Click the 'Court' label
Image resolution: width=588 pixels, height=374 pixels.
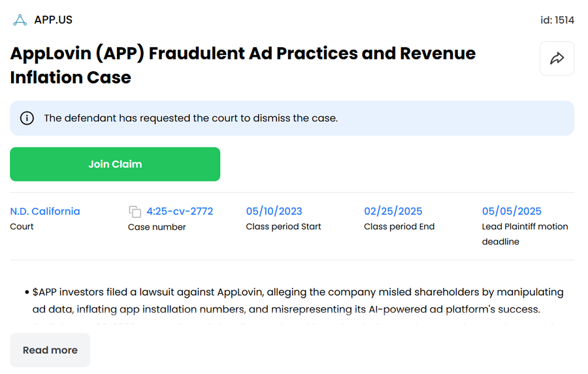(x=22, y=226)
